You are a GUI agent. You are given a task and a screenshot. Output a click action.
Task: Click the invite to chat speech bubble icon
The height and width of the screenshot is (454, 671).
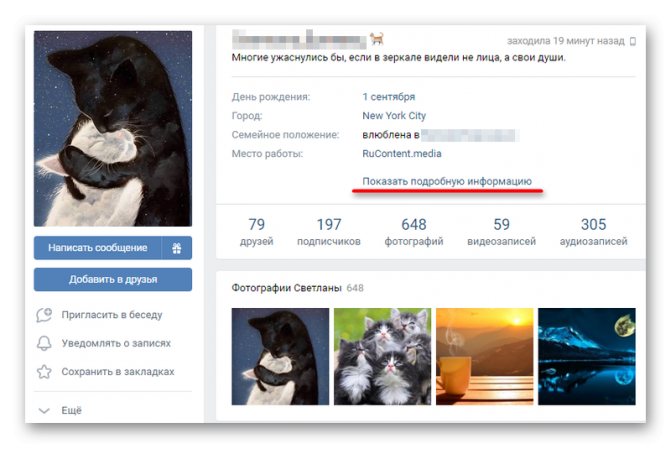(44, 315)
